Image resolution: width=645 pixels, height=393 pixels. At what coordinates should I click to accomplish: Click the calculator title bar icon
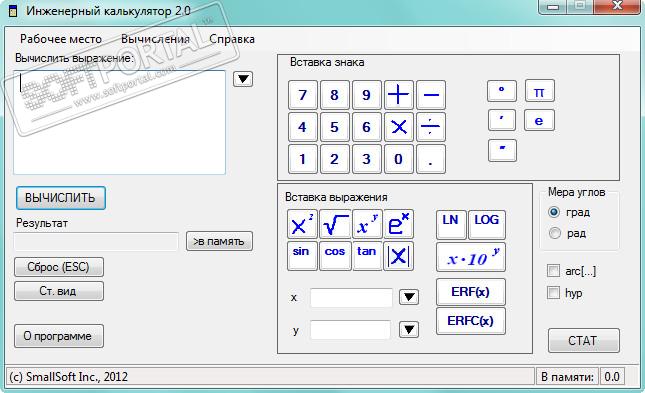(x=13, y=11)
